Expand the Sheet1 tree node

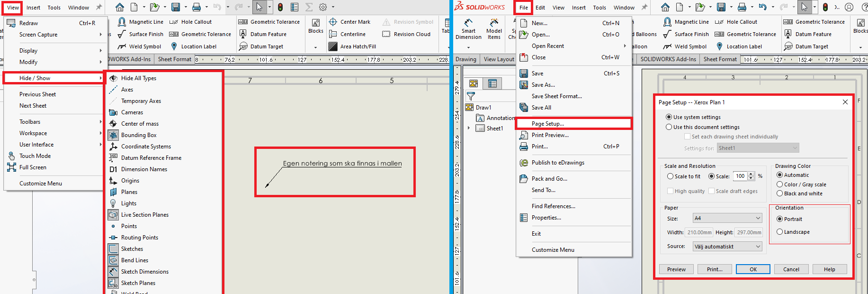(x=469, y=128)
